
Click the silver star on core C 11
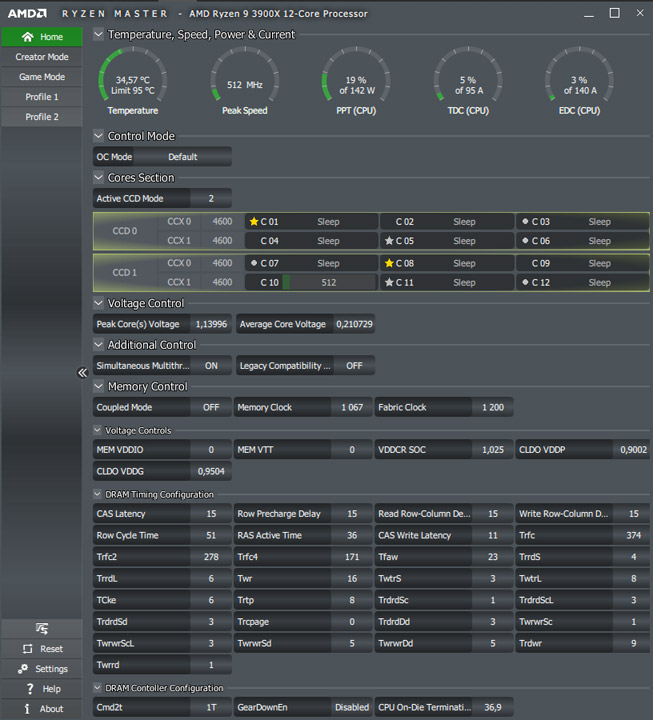389,282
